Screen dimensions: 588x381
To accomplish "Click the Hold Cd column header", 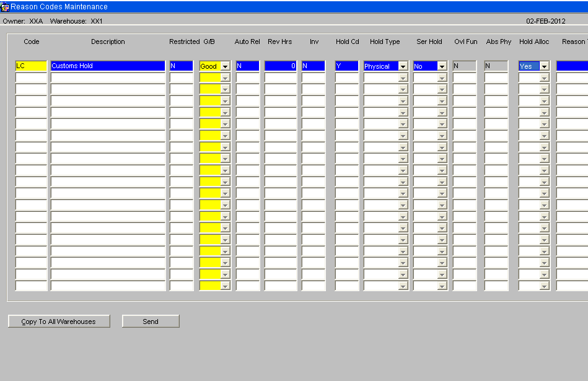I will pyautogui.click(x=347, y=42).
